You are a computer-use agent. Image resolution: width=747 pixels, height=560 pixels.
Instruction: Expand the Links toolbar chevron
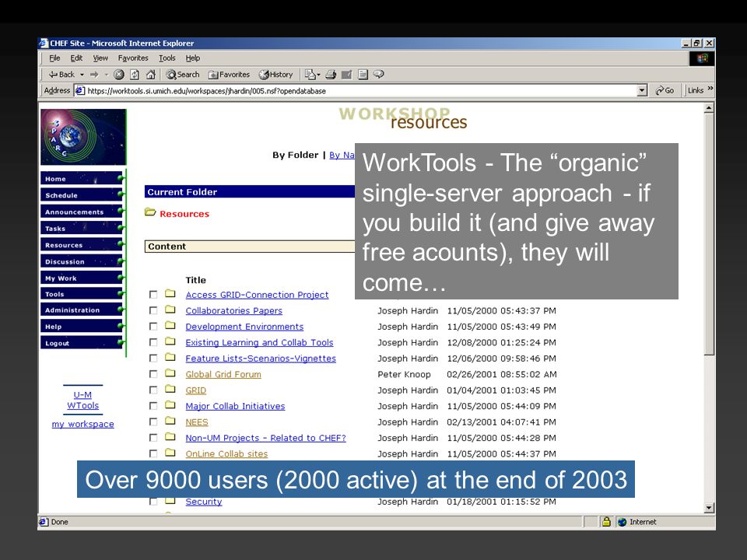tap(710, 89)
